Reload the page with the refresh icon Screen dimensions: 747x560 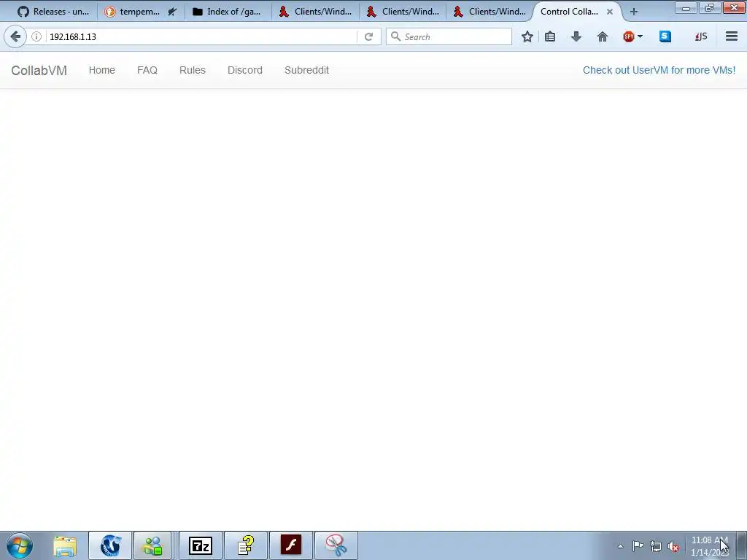(368, 36)
